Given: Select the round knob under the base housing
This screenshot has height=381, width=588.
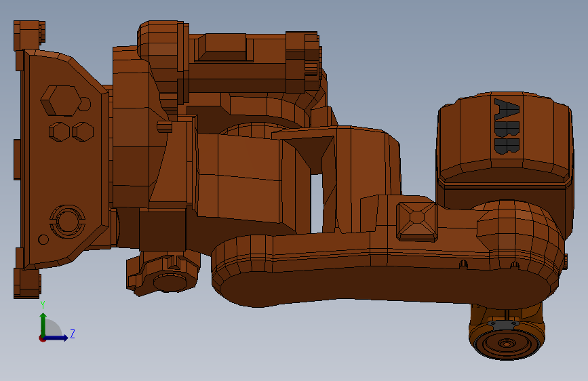Looking at the screenshot, I should tap(170, 283).
